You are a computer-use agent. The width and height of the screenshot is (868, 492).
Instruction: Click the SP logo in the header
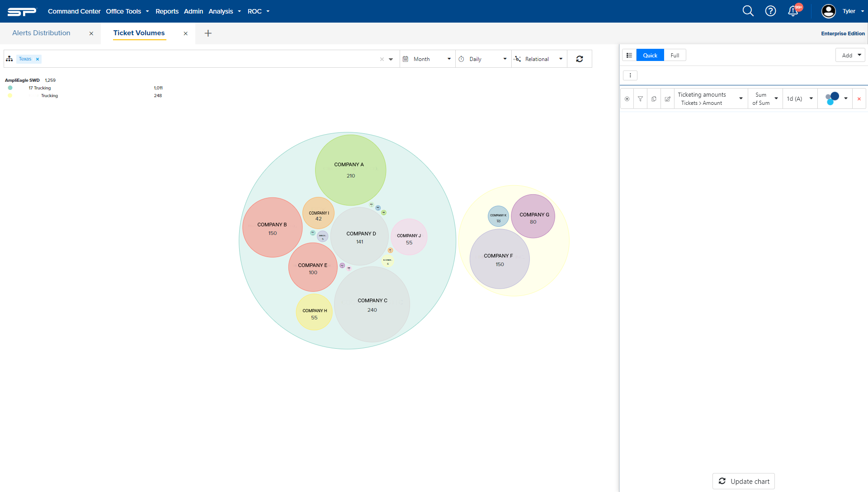[22, 11]
